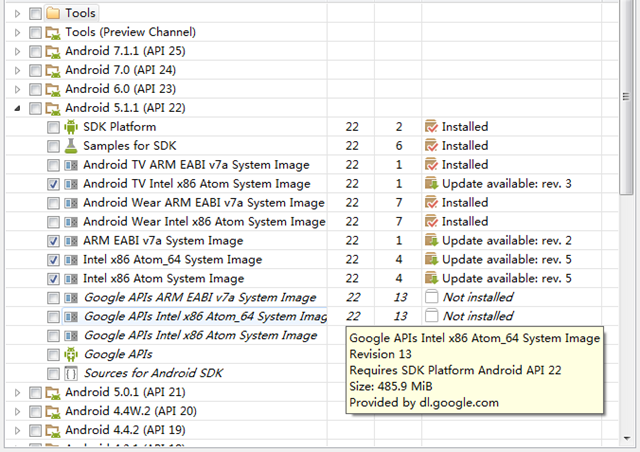Check the SDK Platform checkbox

(53, 127)
